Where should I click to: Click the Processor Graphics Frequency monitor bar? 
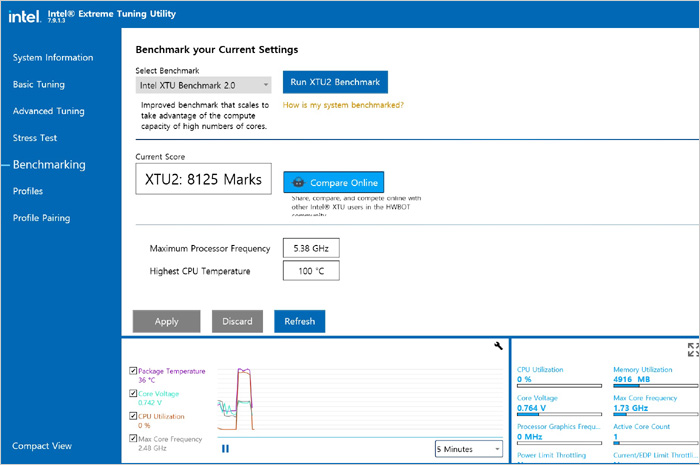(x=559, y=443)
